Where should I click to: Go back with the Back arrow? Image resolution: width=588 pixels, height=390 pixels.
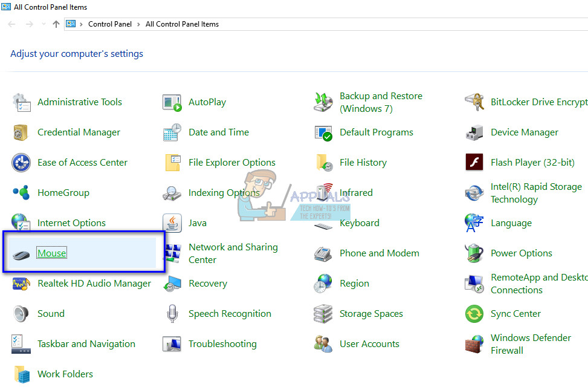click(11, 24)
